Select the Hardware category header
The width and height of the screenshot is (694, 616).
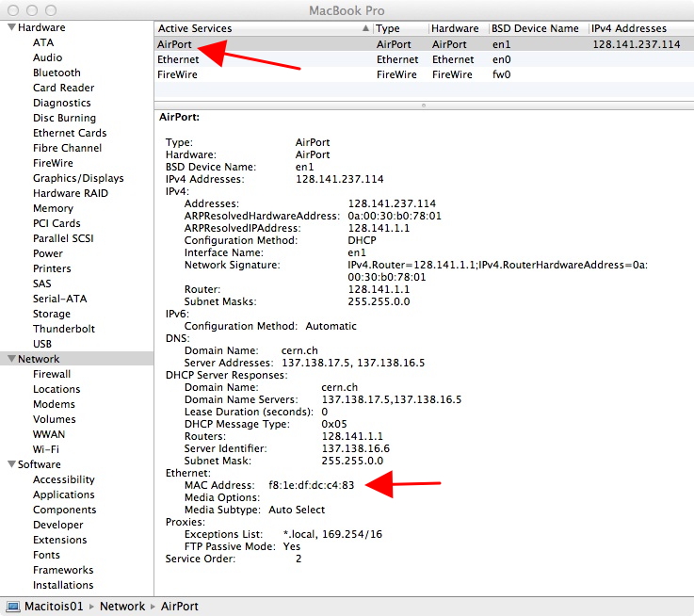pos(41,27)
